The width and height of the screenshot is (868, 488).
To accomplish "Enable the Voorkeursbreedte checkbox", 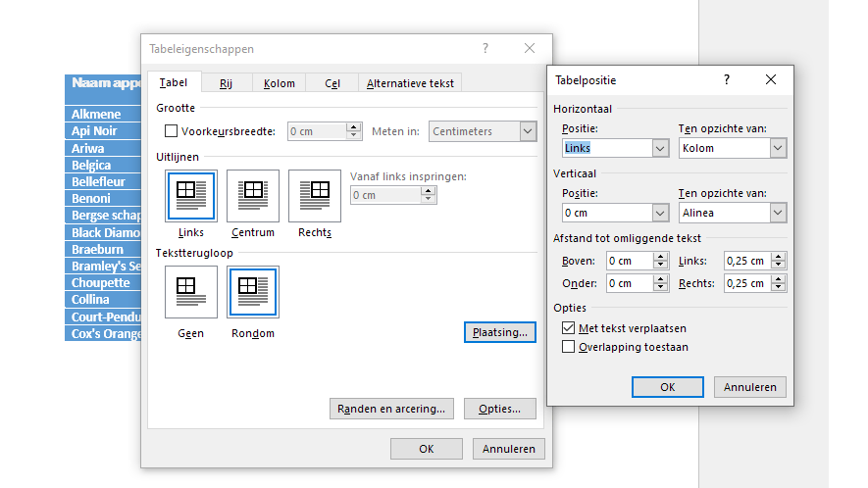I will pos(172,131).
